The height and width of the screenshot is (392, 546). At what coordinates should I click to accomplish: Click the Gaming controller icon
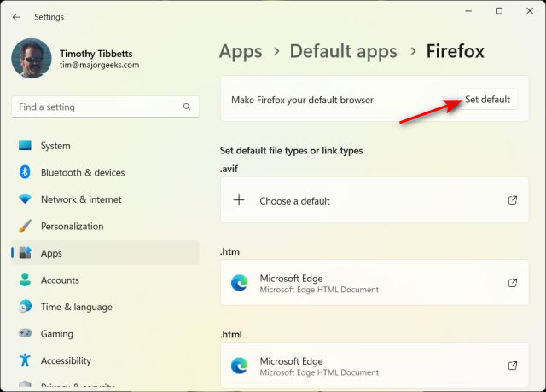click(25, 333)
